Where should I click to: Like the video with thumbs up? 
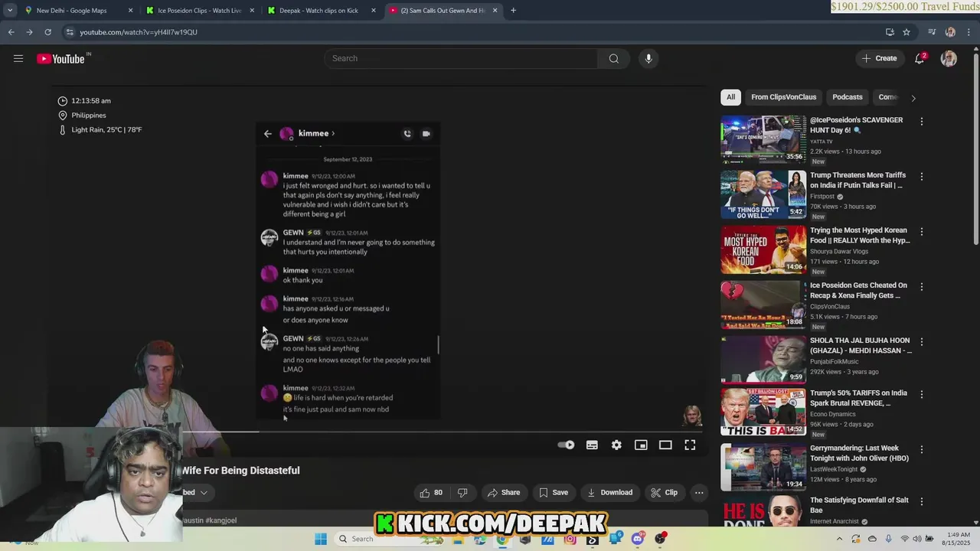(430, 493)
